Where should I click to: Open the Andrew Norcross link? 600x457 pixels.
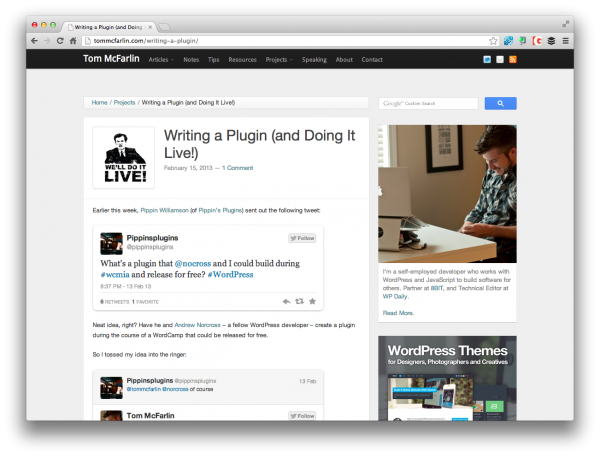197,325
